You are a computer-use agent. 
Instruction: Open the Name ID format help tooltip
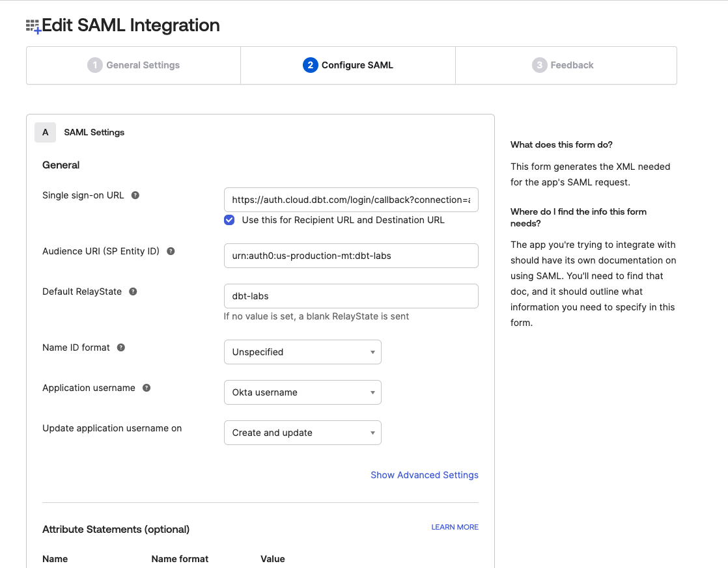(x=120, y=347)
